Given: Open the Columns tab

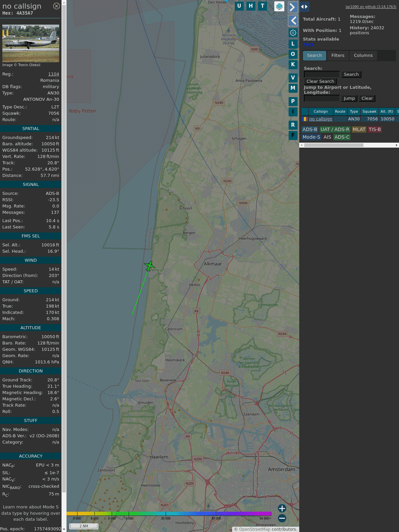Looking at the screenshot, I should tap(363, 56).
